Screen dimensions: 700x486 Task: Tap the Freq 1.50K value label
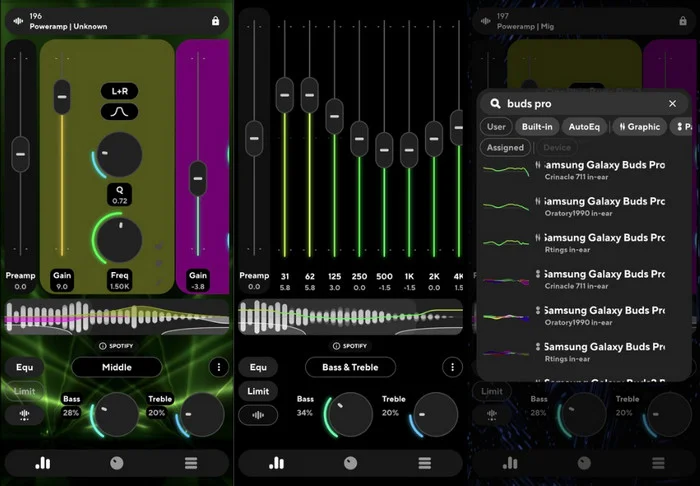[119, 281]
